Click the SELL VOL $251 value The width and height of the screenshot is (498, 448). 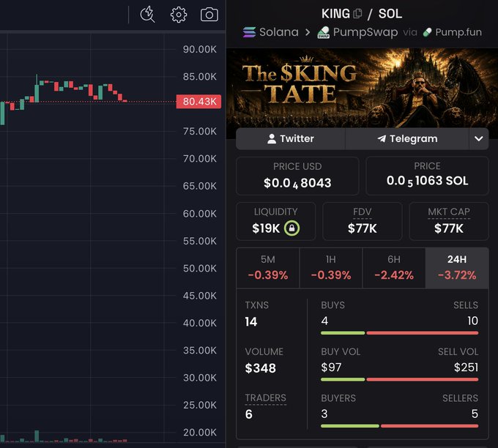pyautogui.click(x=466, y=367)
